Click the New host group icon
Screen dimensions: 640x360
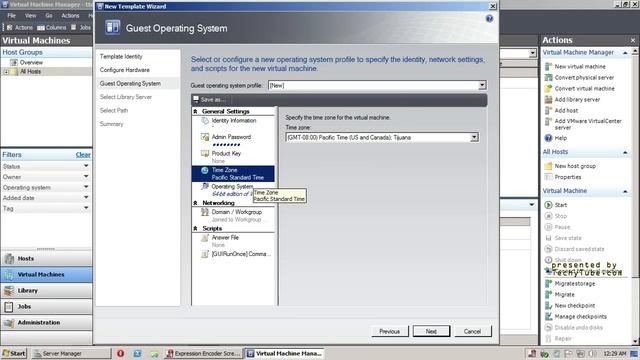(549, 166)
